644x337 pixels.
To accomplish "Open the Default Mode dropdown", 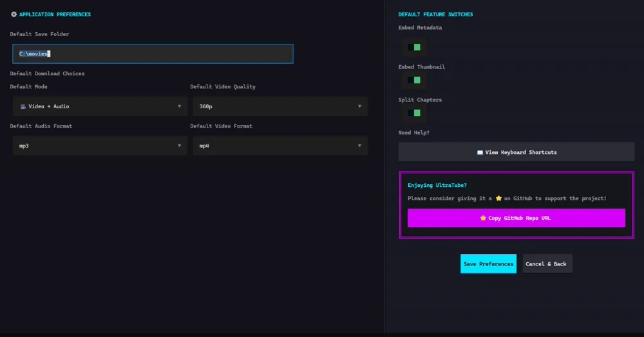I will (100, 106).
